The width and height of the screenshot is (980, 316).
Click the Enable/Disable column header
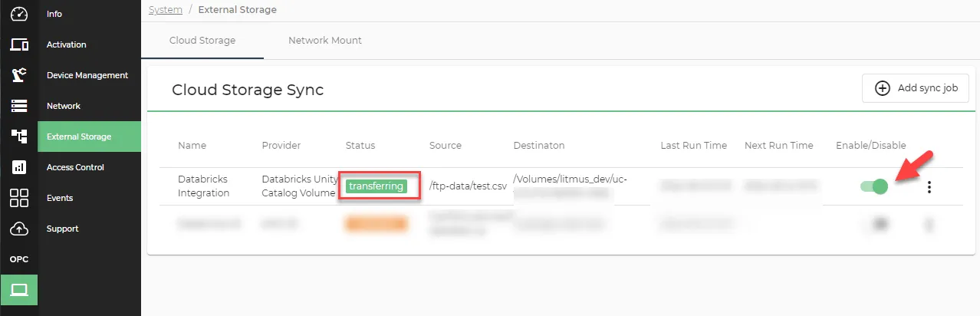point(871,146)
